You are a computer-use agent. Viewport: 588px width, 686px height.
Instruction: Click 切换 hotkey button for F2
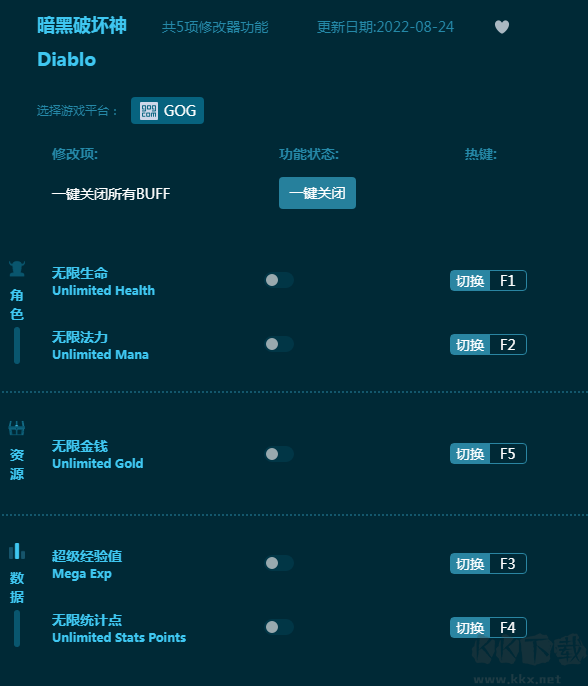[x=470, y=345]
